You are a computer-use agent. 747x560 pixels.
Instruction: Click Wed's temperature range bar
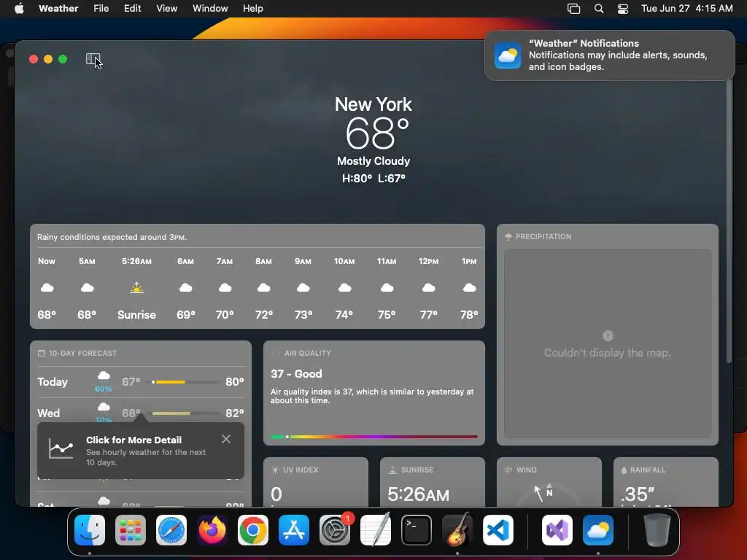coord(185,413)
